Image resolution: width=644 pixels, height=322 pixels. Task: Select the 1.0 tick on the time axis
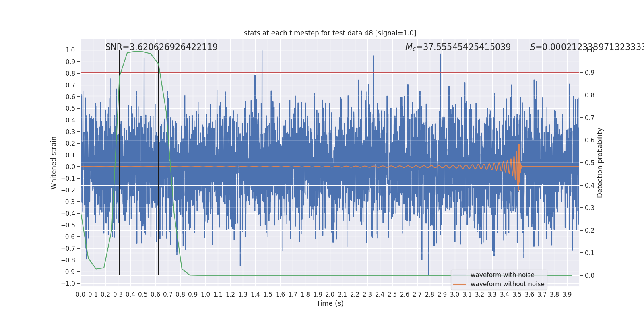click(x=205, y=294)
